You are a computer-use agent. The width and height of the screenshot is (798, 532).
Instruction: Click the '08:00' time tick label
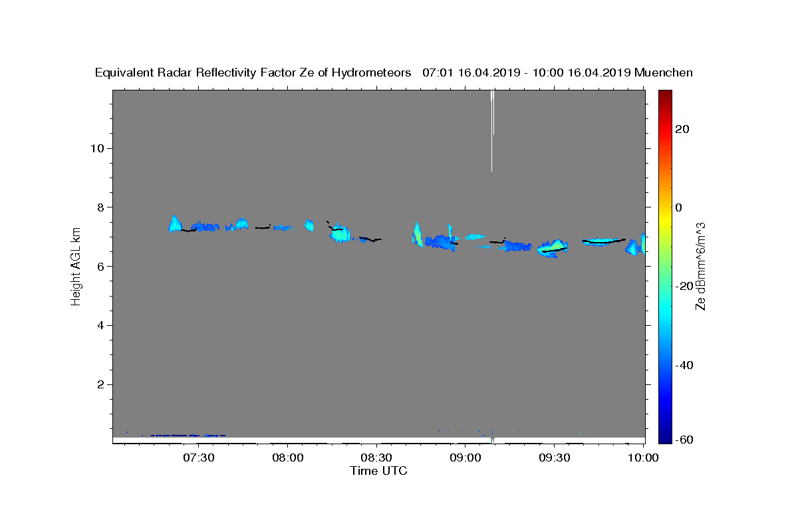[287, 458]
